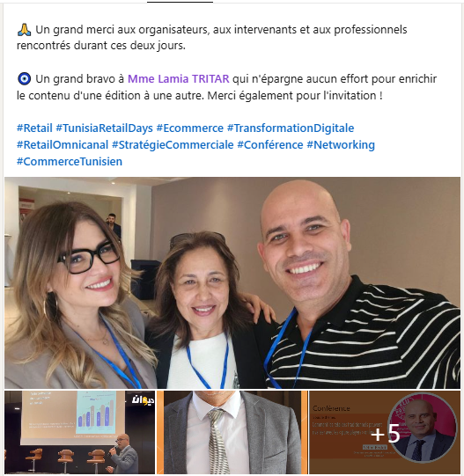Follow the #Retail hashtag
Image resolution: width=464 pixels, height=476 pixels.
click(34, 128)
